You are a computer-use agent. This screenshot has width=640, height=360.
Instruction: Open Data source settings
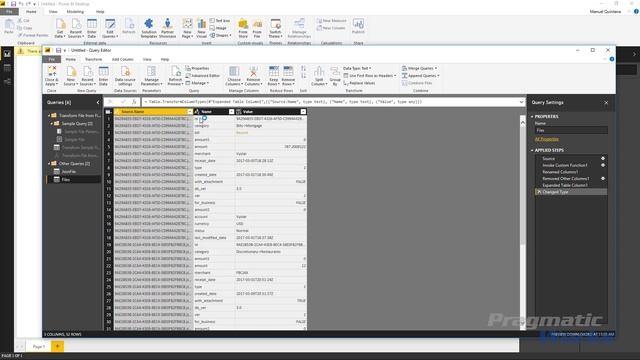pos(125,76)
